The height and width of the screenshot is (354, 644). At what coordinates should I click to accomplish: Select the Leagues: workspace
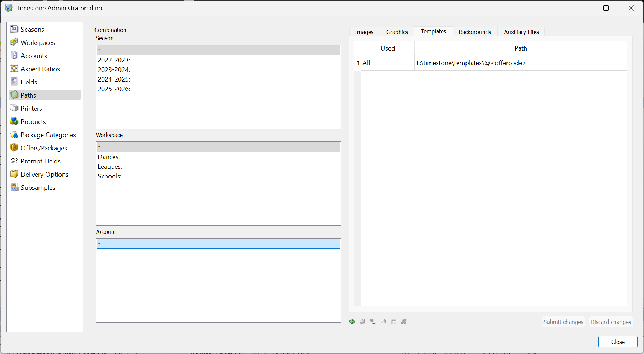click(x=218, y=166)
